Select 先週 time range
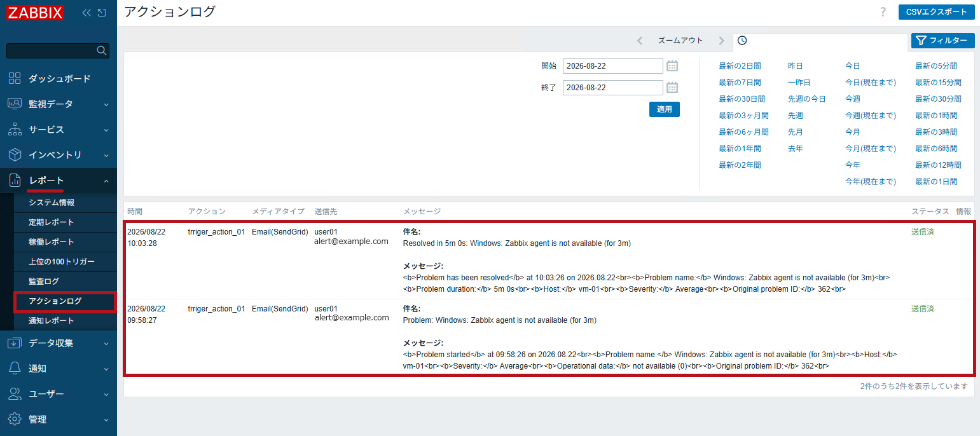This screenshot has width=980, height=436. (x=795, y=115)
